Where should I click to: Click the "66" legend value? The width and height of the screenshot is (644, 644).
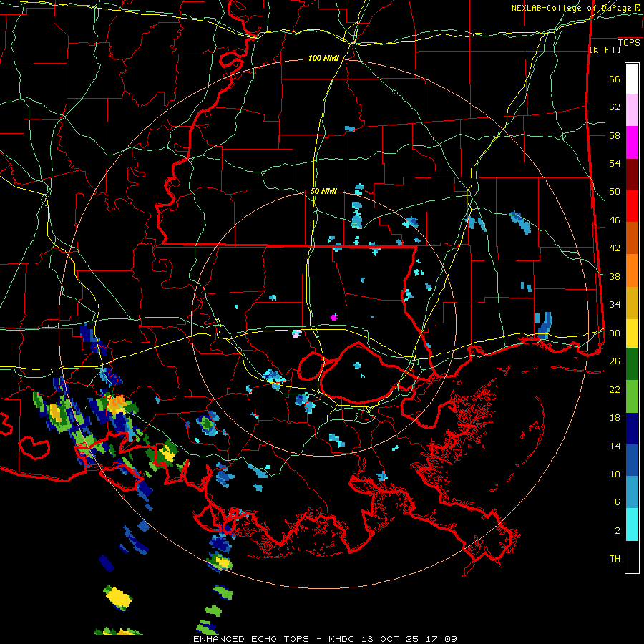click(615, 79)
